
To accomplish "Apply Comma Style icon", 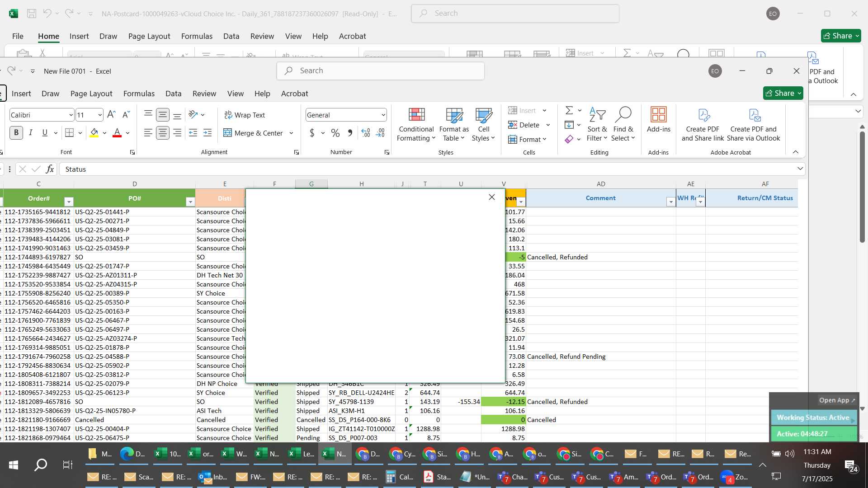I will (x=350, y=133).
